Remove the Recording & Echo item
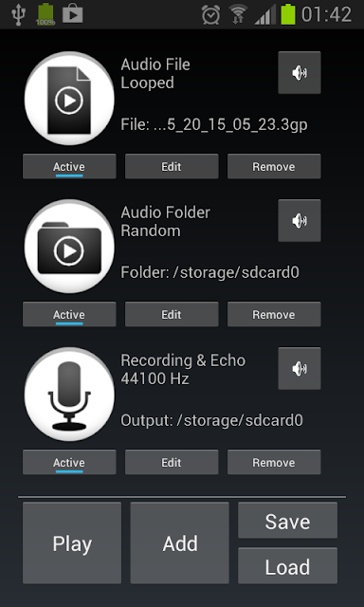This screenshot has width=364, height=607. (274, 462)
